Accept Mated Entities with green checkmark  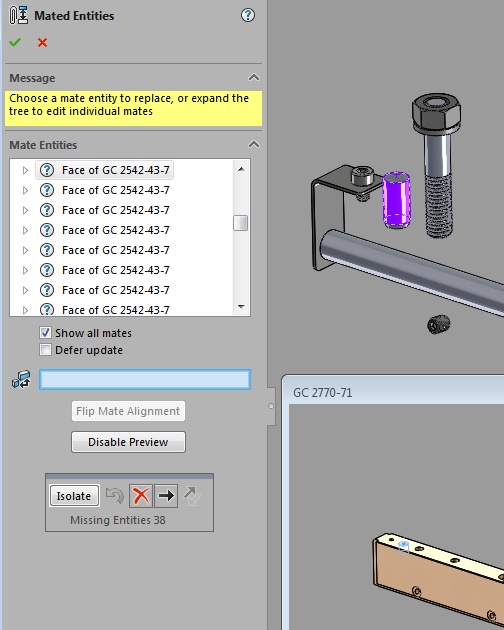tap(15, 42)
